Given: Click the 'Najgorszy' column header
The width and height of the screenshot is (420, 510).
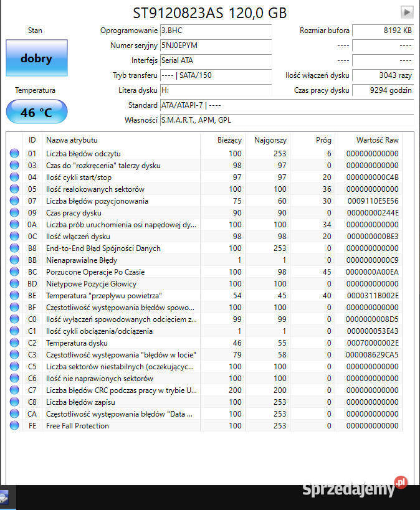Looking at the screenshot, I should pos(267,140).
